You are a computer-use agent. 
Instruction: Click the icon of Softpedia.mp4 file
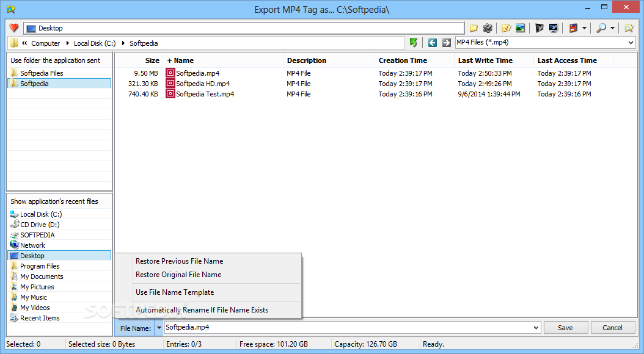(170, 73)
